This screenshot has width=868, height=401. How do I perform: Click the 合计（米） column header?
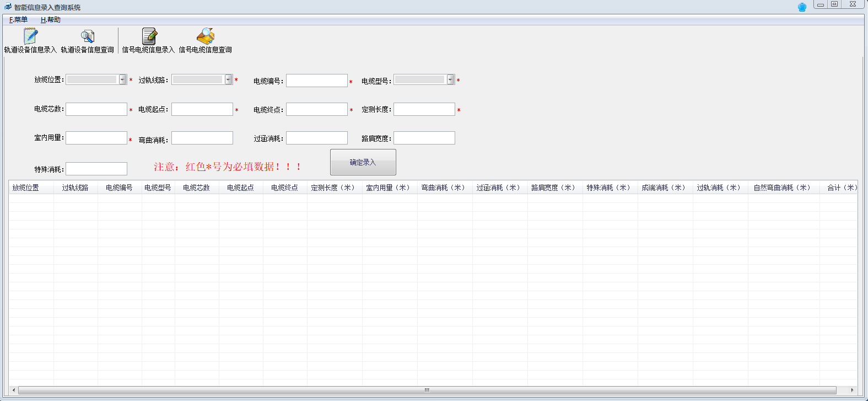click(839, 188)
